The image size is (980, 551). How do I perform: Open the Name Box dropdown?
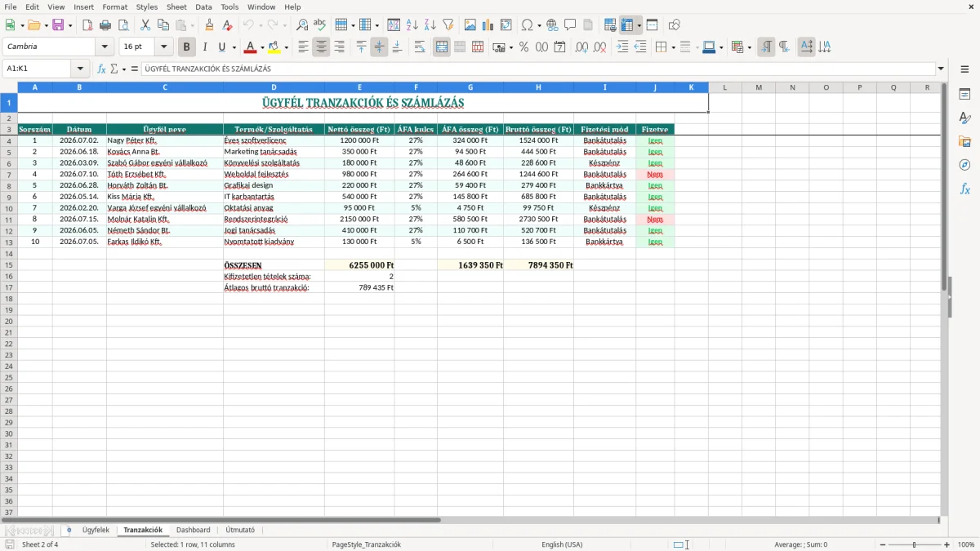click(x=80, y=69)
